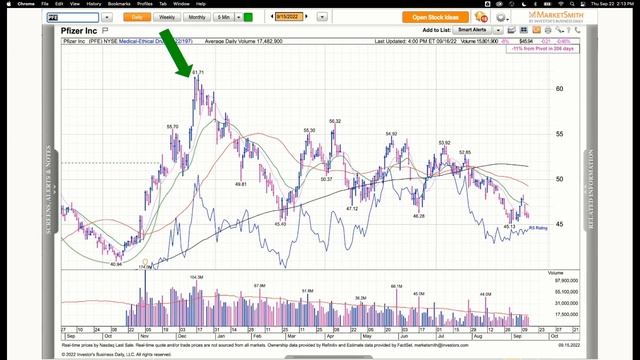Open the Bookmarks menu
Viewport: 640px width, 360px height.
(x=119, y=4)
